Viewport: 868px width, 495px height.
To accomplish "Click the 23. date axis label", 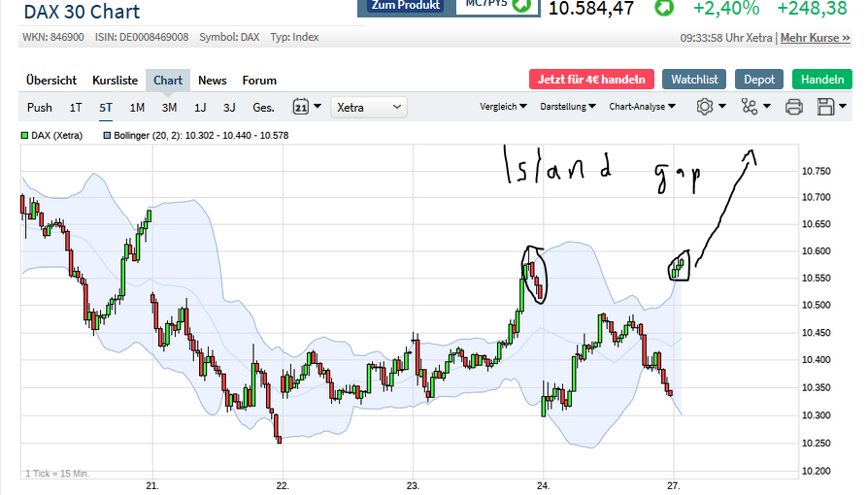I will pyautogui.click(x=413, y=486).
